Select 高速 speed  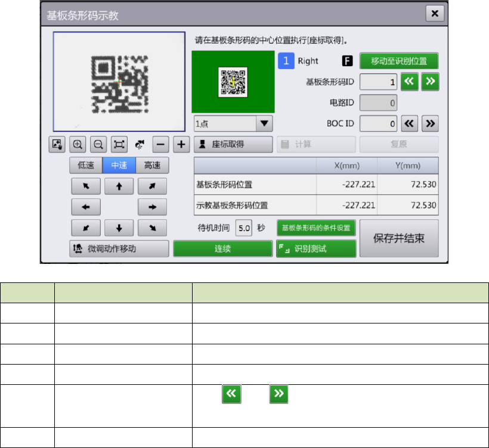pos(152,165)
